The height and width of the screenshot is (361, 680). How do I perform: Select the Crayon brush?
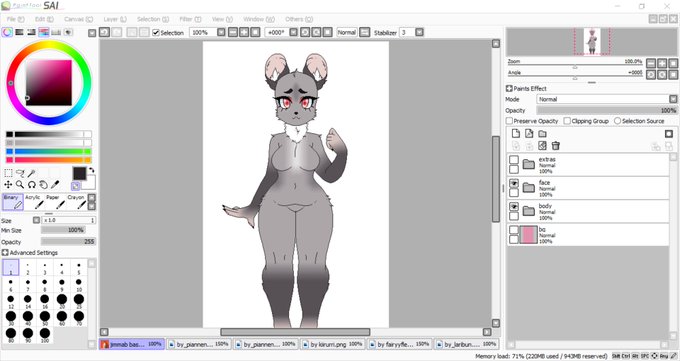77,202
